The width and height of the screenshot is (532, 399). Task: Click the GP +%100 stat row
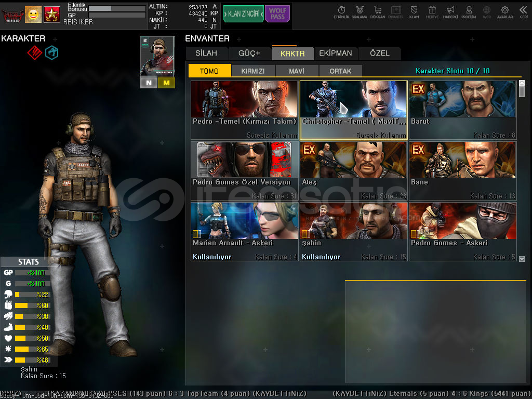point(26,272)
